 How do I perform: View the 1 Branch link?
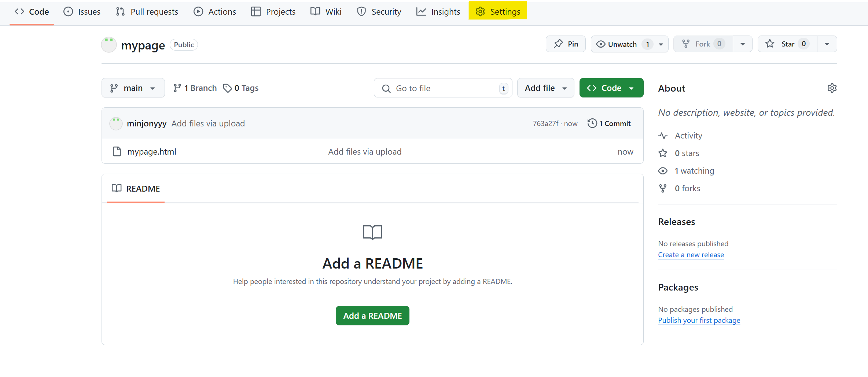tap(195, 88)
